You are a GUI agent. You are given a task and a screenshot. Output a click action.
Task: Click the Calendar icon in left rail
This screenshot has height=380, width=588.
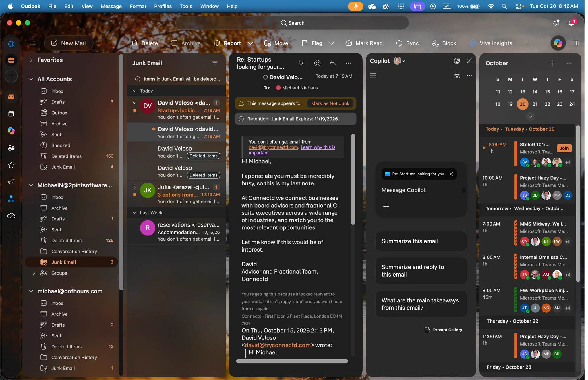11,114
